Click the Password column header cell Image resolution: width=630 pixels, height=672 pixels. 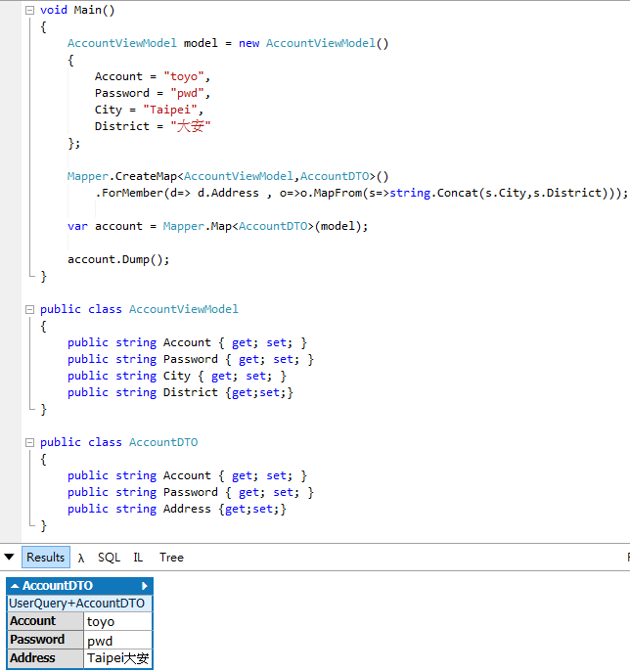point(45,640)
